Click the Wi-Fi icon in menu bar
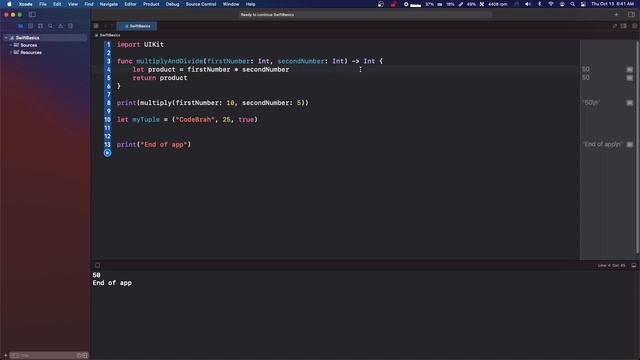The height and width of the screenshot is (360, 640). [551, 4]
